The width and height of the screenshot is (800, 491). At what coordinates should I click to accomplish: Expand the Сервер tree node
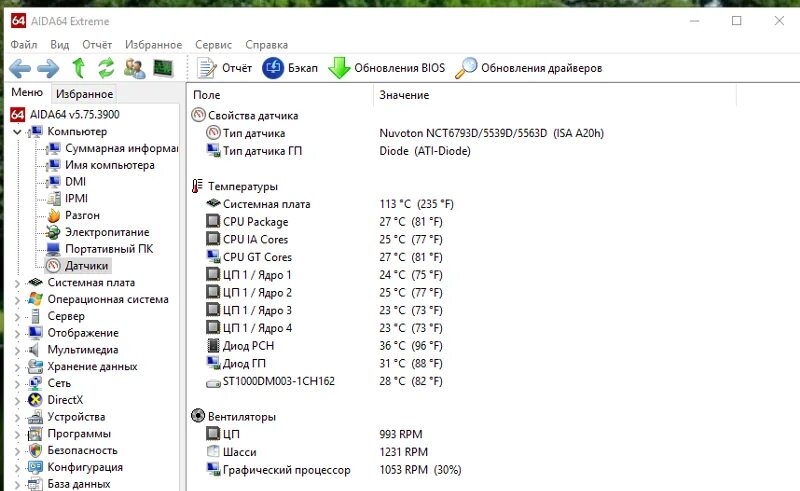pyautogui.click(x=17, y=316)
